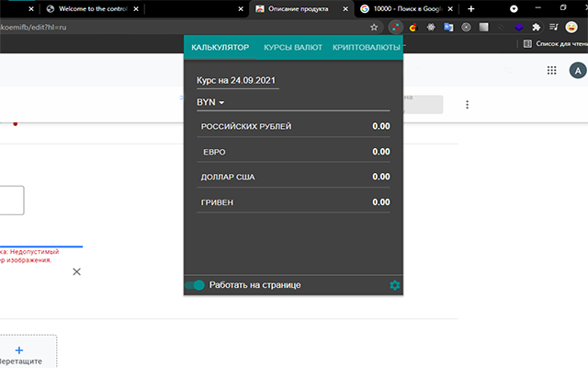This screenshot has width=588, height=368.
Task: Switch to the КУРСЫ ВАЛЮТ tab
Action: (x=293, y=47)
